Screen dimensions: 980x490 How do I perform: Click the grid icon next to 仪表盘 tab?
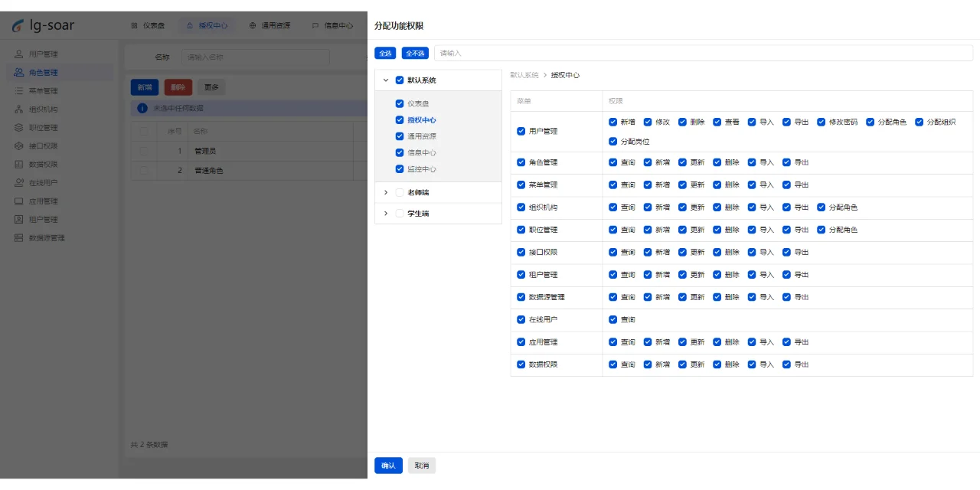(135, 25)
